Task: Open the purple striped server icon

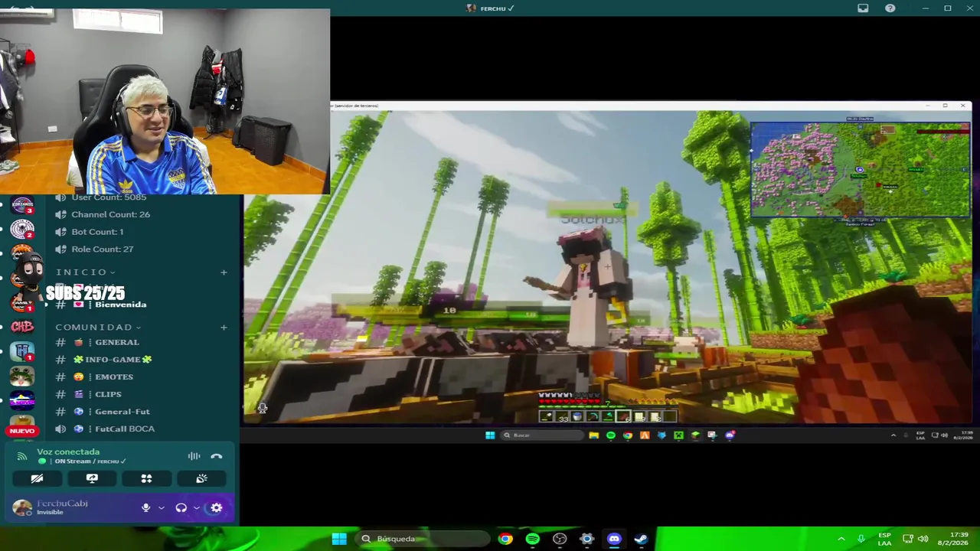Action: pos(22,400)
